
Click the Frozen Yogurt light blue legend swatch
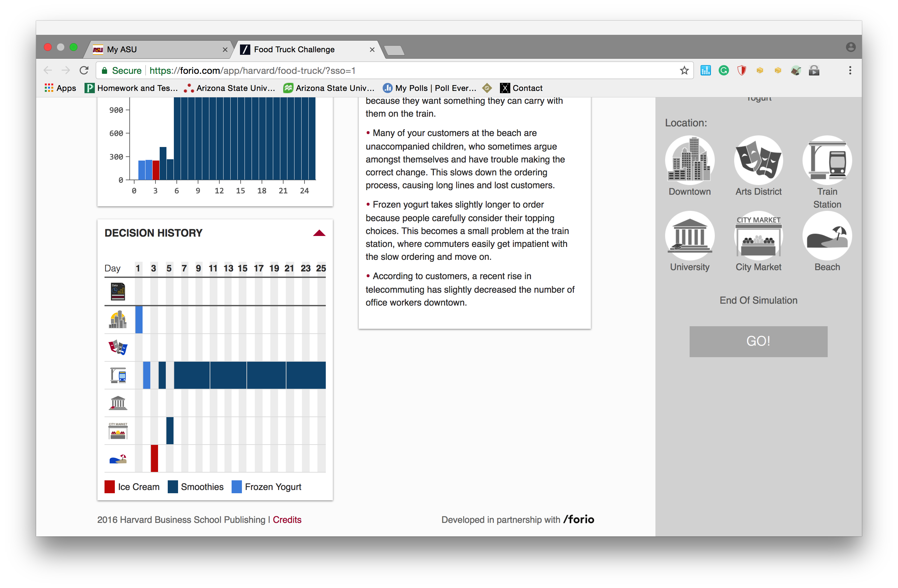pos(236,487)
